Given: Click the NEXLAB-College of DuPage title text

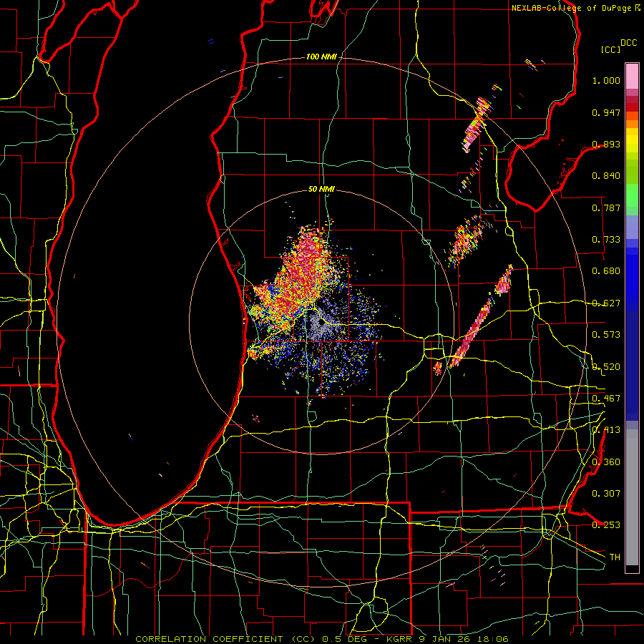Looking at the screenshot, I should 571,8.
